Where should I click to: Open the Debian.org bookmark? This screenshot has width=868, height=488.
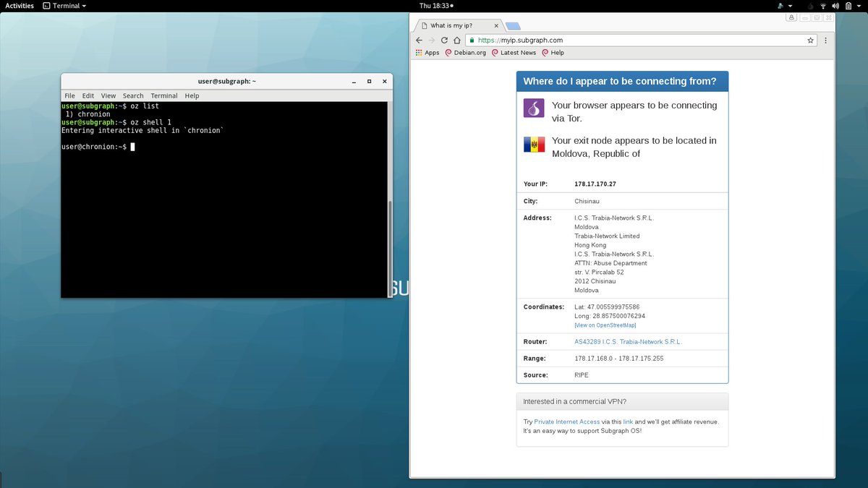click(465, 53)
